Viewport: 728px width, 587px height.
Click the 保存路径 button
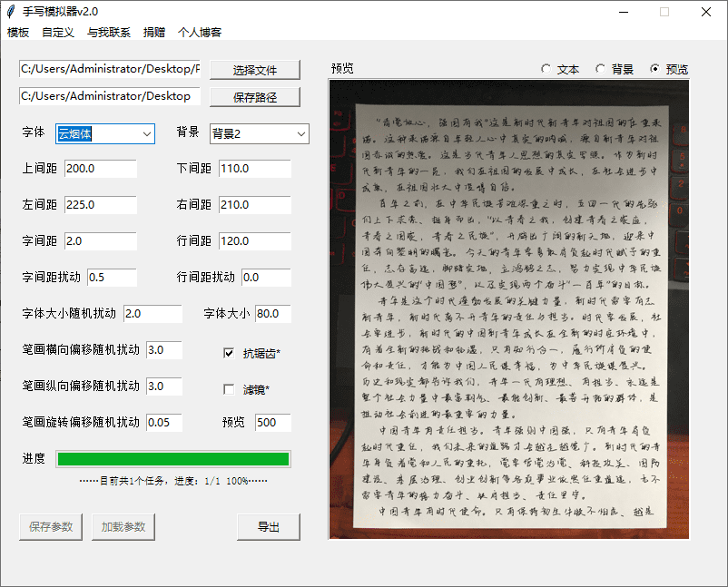(256, 97)
